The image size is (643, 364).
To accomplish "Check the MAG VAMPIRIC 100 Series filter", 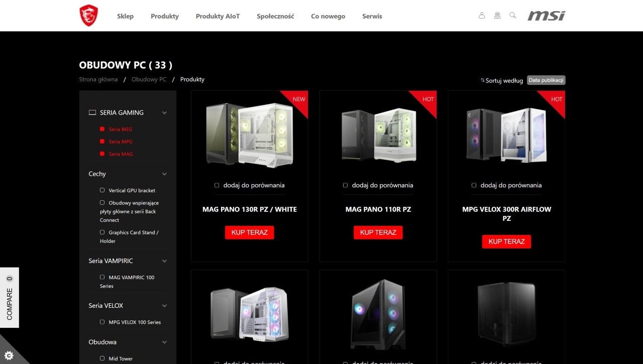I will pos(102,277).
